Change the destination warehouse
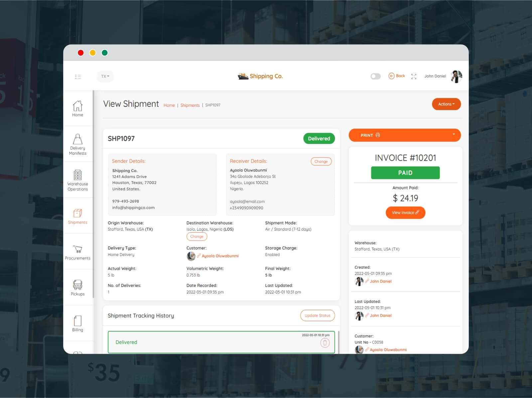 tap(197, 236)
